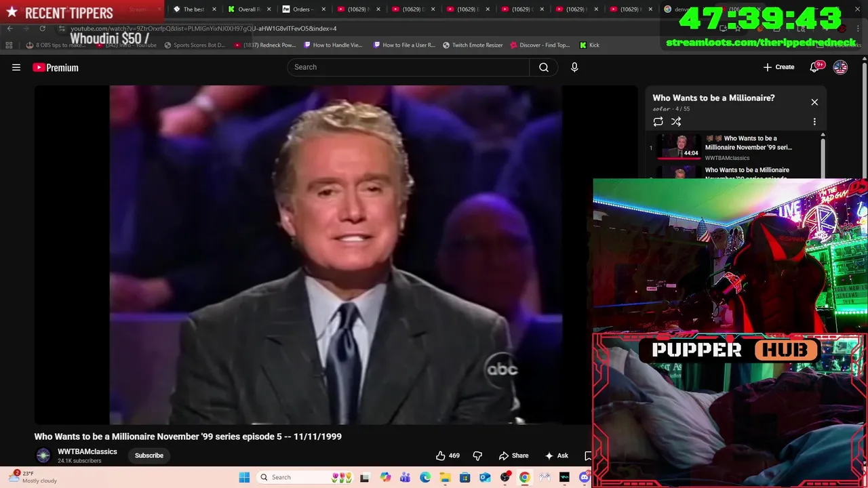Click the video player to pause

336,255
